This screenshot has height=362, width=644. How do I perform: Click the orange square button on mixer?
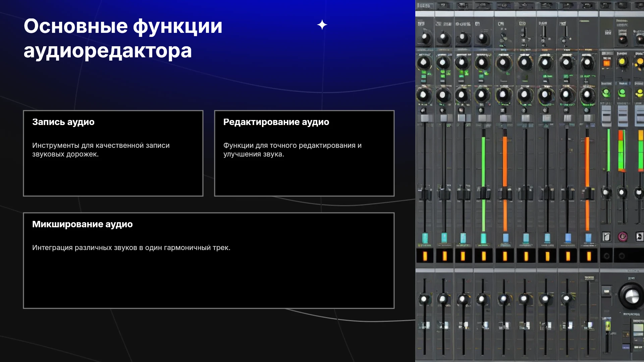(606, 63)
